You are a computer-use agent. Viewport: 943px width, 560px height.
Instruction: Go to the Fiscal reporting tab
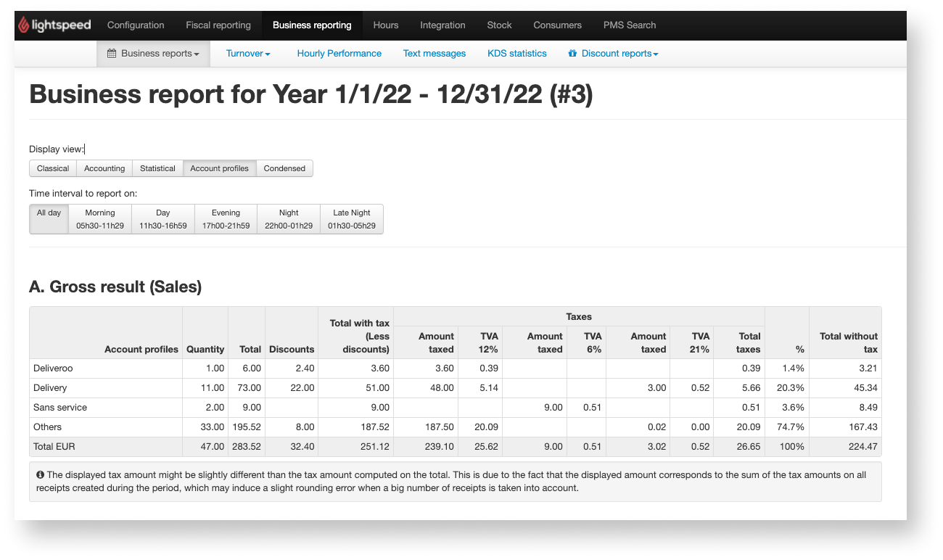click(x=218, y=25)
